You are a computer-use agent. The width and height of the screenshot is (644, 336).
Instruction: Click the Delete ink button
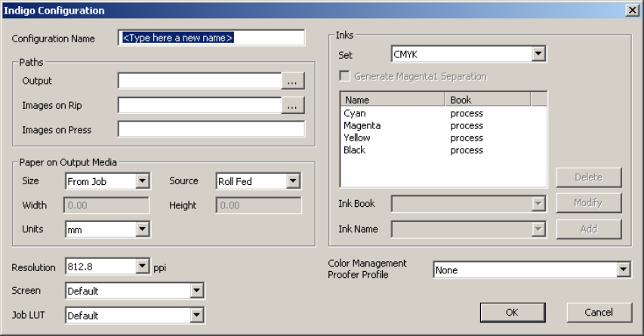(589, 177)
